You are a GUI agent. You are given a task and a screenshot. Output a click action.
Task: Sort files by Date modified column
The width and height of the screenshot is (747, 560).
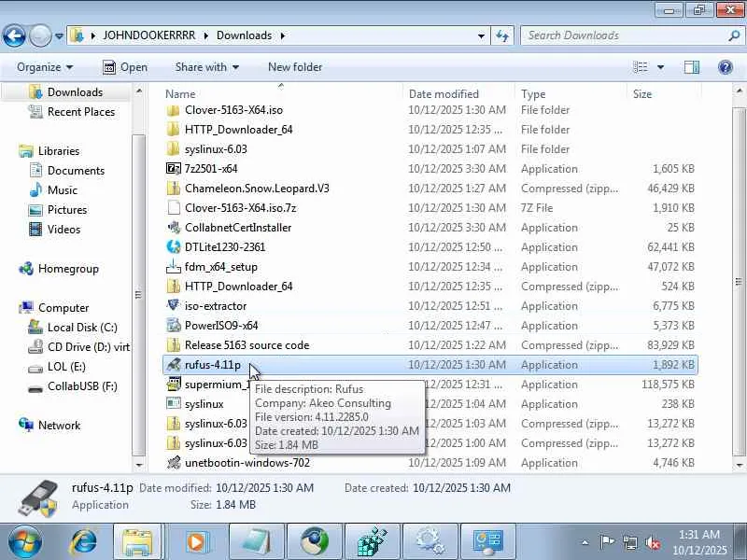(x=444, y=94)
